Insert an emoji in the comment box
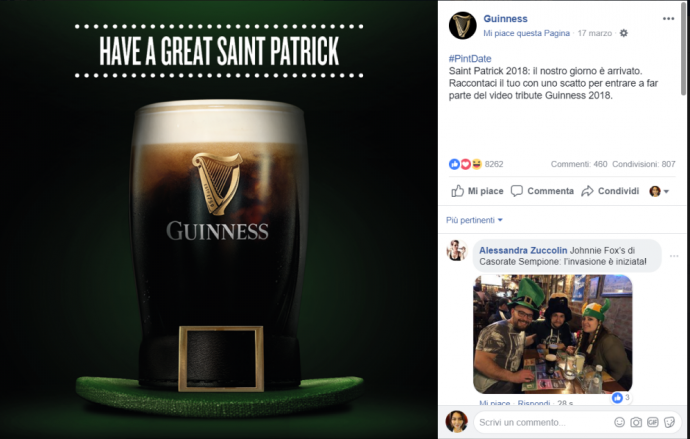This screenshot has width=690, height=439. tap(619, 422)
